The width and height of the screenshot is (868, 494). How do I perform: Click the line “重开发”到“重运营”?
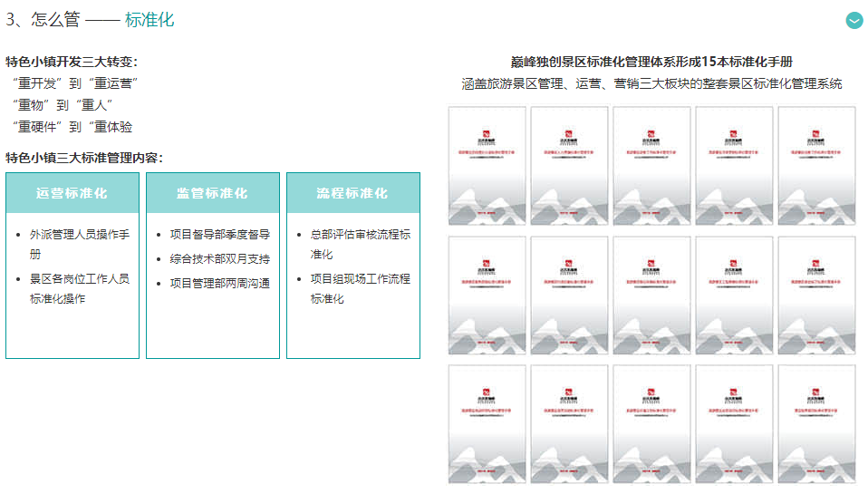tap(75, 83)
